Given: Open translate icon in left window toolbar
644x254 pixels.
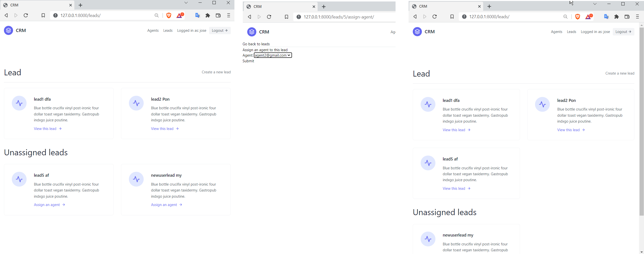Looking at the screenshot, I should click(x=198, y=16).
